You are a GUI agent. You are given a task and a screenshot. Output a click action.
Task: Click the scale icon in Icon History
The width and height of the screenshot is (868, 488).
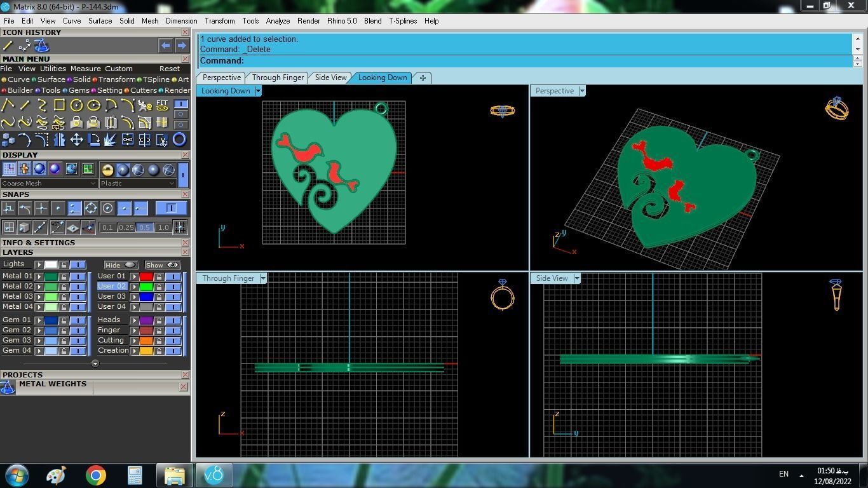[42, 46]
